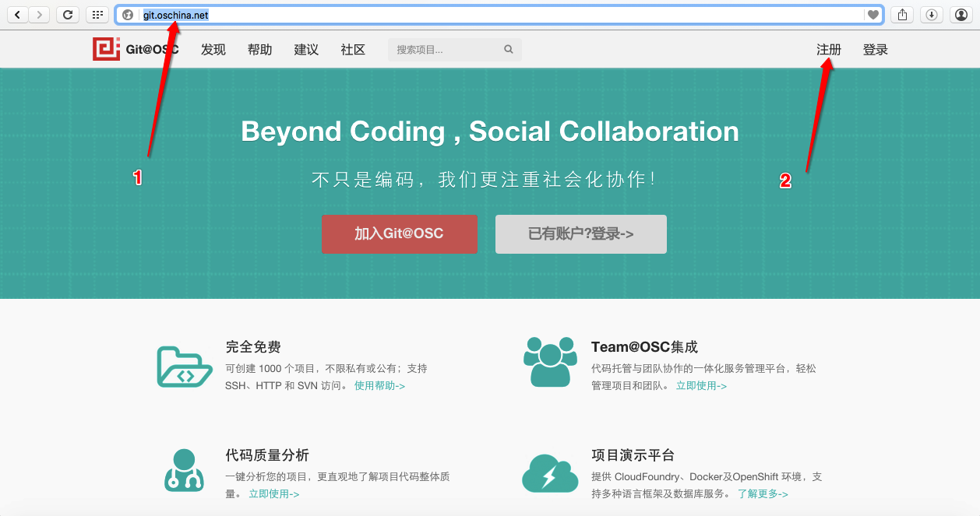Open 立即使用-> link under 代码质量分析
Screen dimensions: 980x516
(x=274, y=494)
